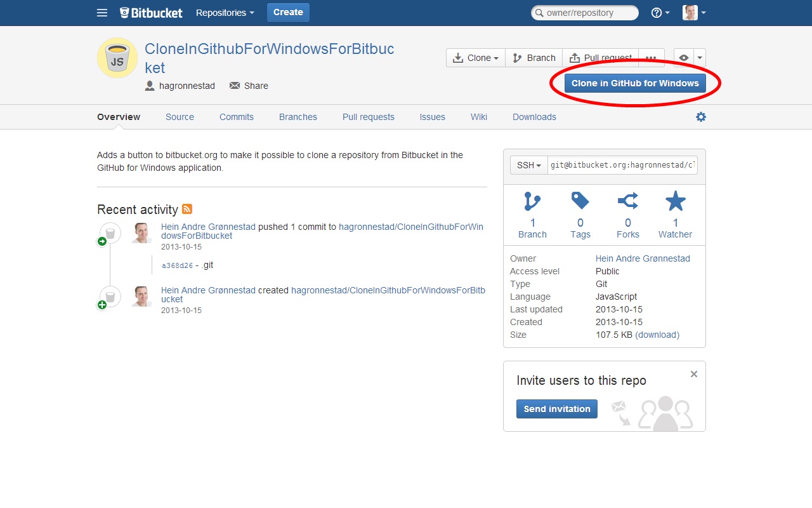
Task: Click Clone in GitHub for Windows button
Action: coord(635,83)
